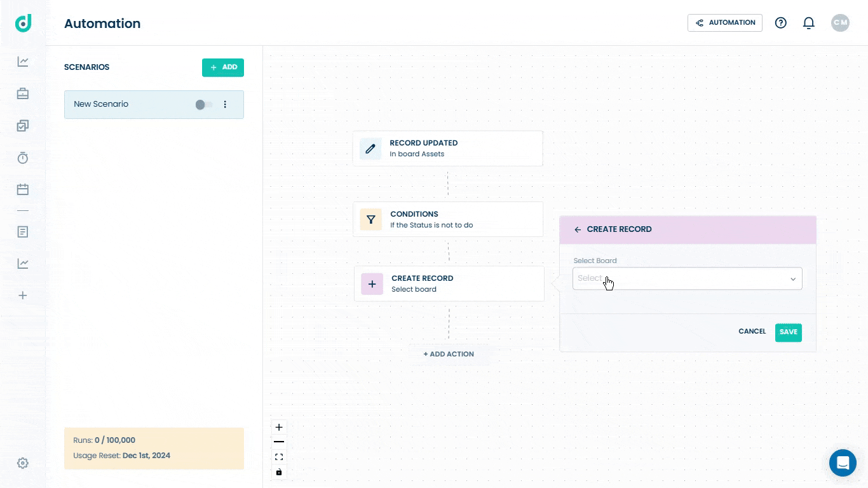Select the New Scenario list item

pyautogui.click(x=154, y=104)
